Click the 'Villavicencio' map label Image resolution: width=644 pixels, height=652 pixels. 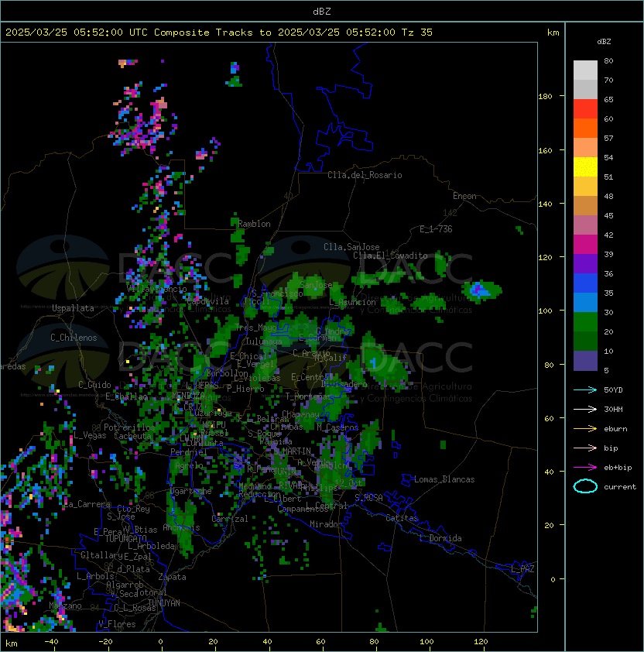click(156, 289)
